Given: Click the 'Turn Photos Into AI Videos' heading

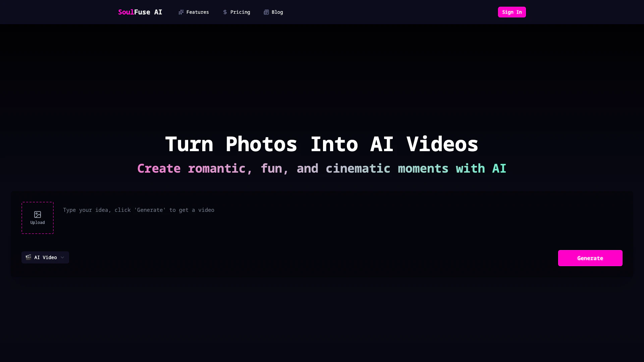Looking at the screenshot, I should [321, 144].
